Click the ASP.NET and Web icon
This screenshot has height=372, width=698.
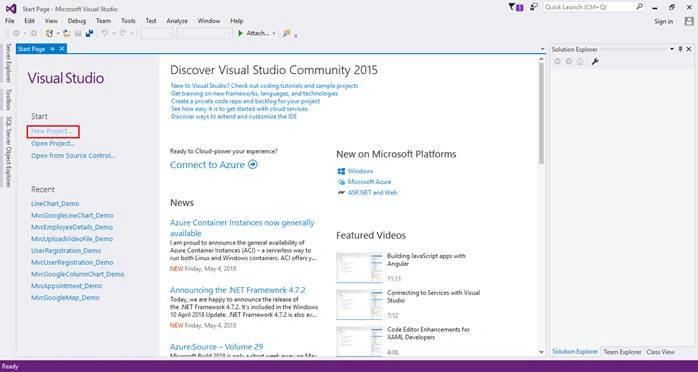click(341, 193)
